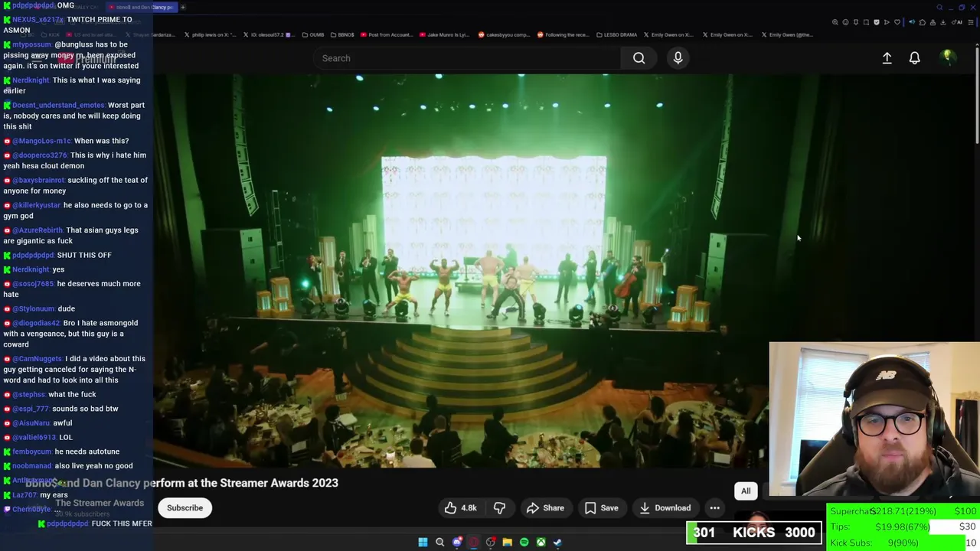Click chat message 'SHUT THIS OFF'
Viewport: 980px width, 551px height.
[x=84, y=255]
